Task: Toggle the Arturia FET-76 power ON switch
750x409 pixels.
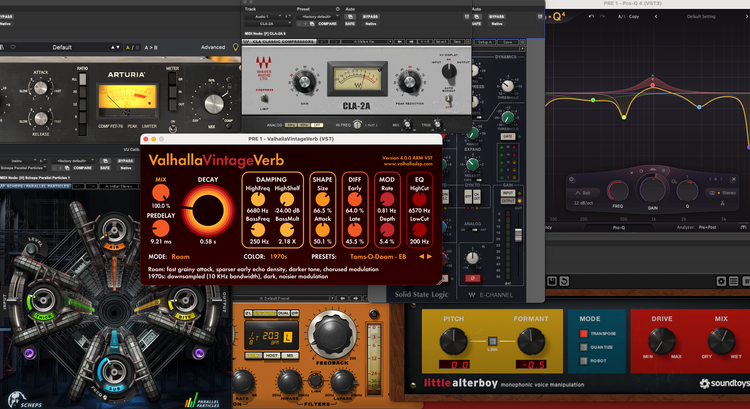Action: (x=173, y=128)
